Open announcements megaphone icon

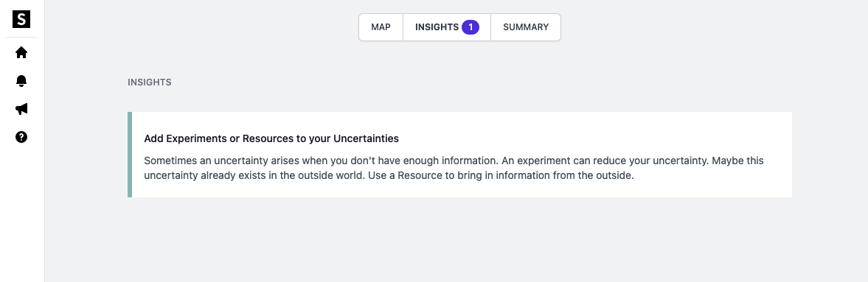21,109
